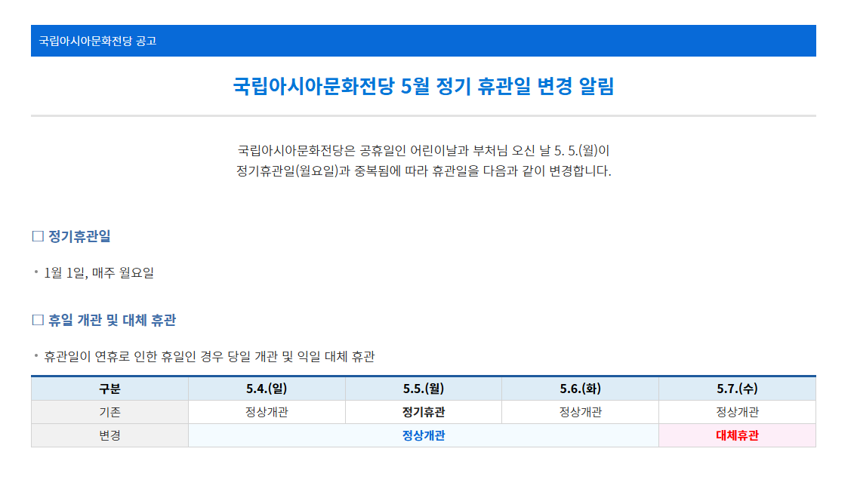Click '정상개관' under 5.4.(일) in 기존 row
The width and height of the screenshot is (854, 504).
[x=267, y=412]
